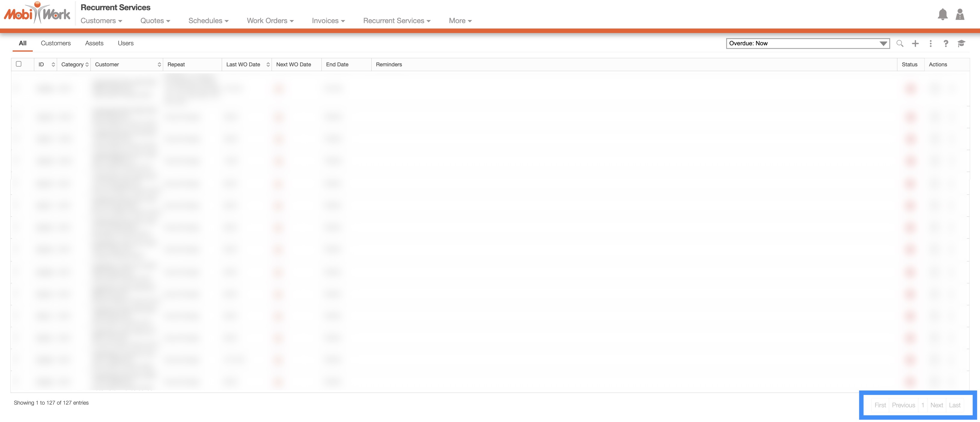Click the MobiWork logo
This screenshot has height=422, width=980.
[x=37, y=14]
